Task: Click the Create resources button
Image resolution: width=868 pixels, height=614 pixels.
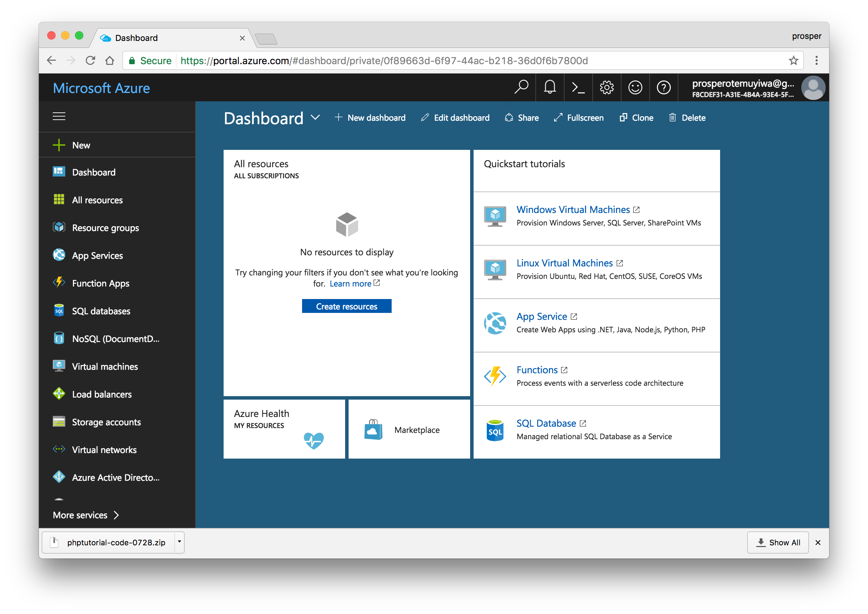Action: pos(346,306)
